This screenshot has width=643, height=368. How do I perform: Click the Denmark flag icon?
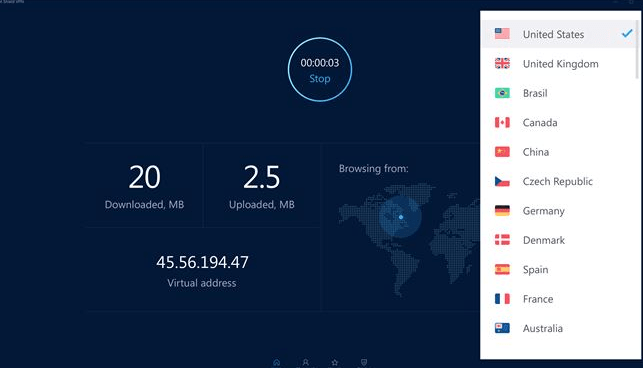pos(502,240)
